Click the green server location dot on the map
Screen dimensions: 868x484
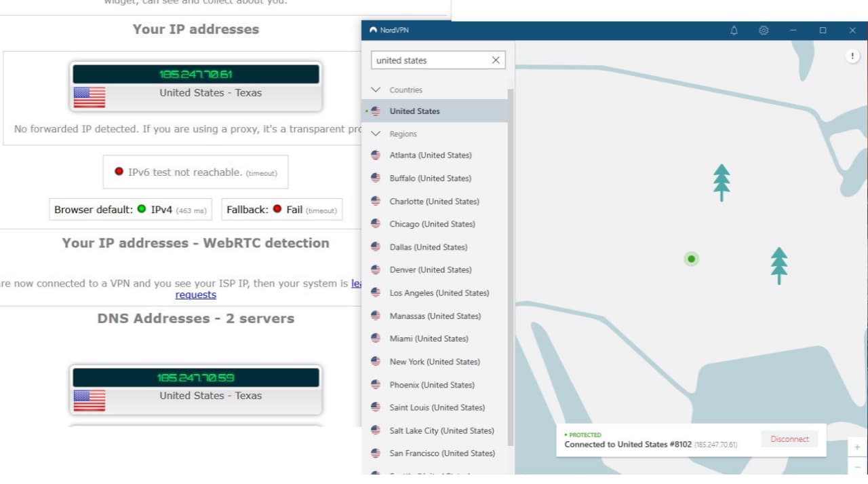(691, 259)
